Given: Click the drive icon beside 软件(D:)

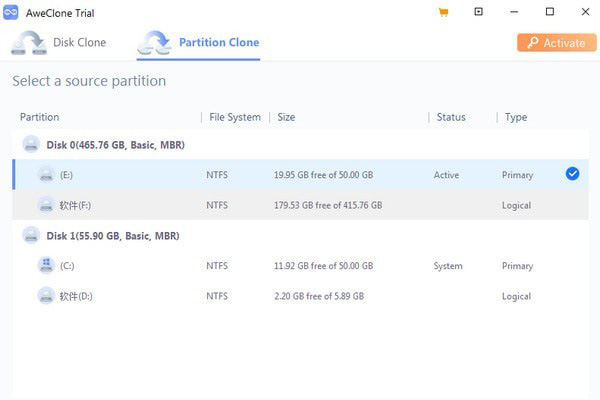Looking at the screenshot, I should 46,296.
